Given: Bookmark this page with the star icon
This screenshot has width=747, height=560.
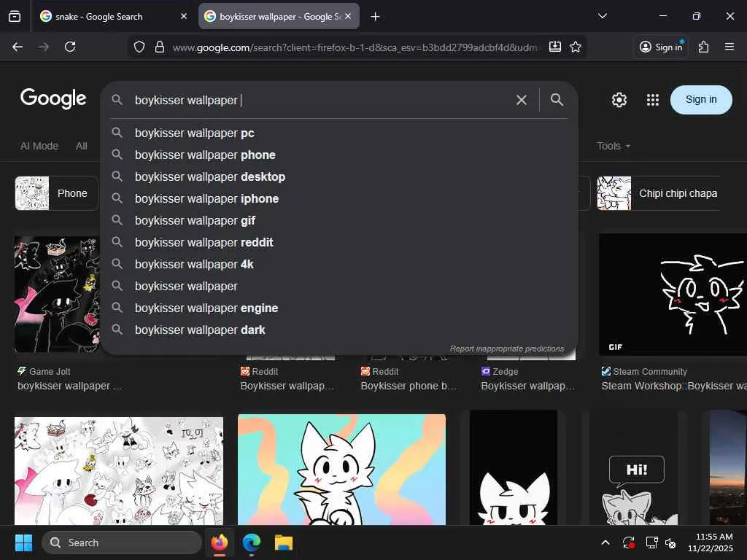Looking at the screenshot, I should (576, 47).
